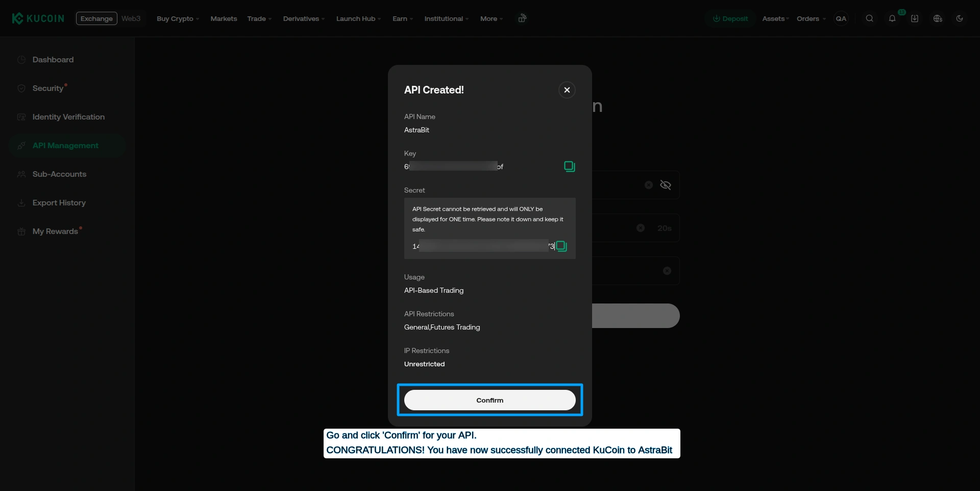
Task: Click the masked Key value field
Action: pyautogui.click(x=454, y=167)
